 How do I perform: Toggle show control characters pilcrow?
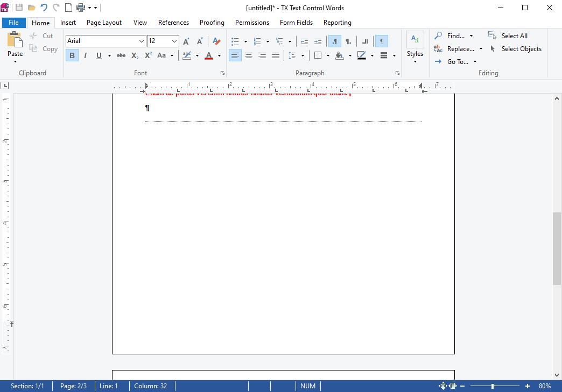[381, 41]
